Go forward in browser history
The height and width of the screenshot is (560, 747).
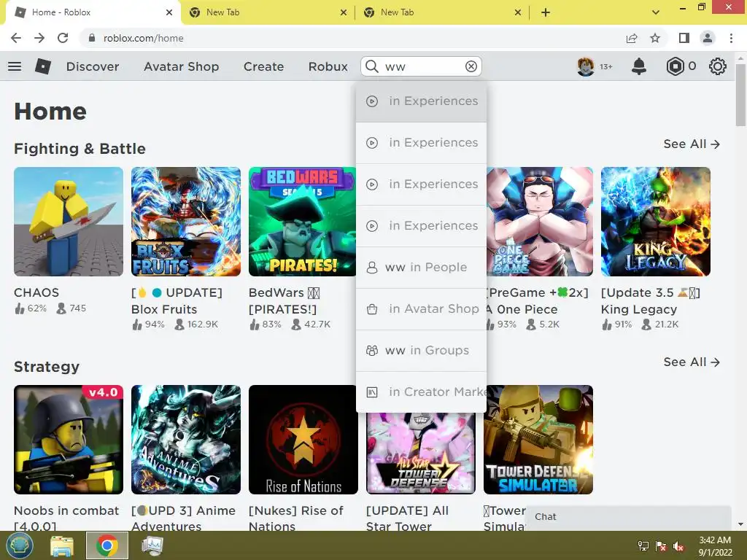39,38
